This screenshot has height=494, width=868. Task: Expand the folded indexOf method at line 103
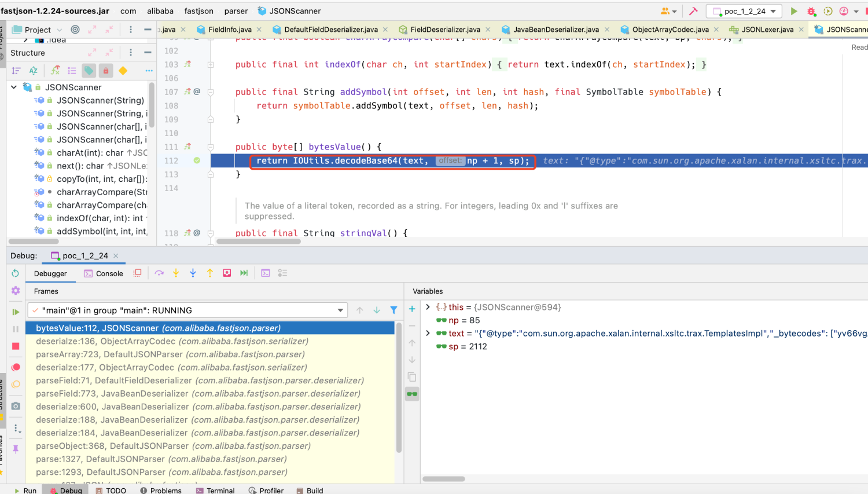pyautogui.click(x=211, y=64)
